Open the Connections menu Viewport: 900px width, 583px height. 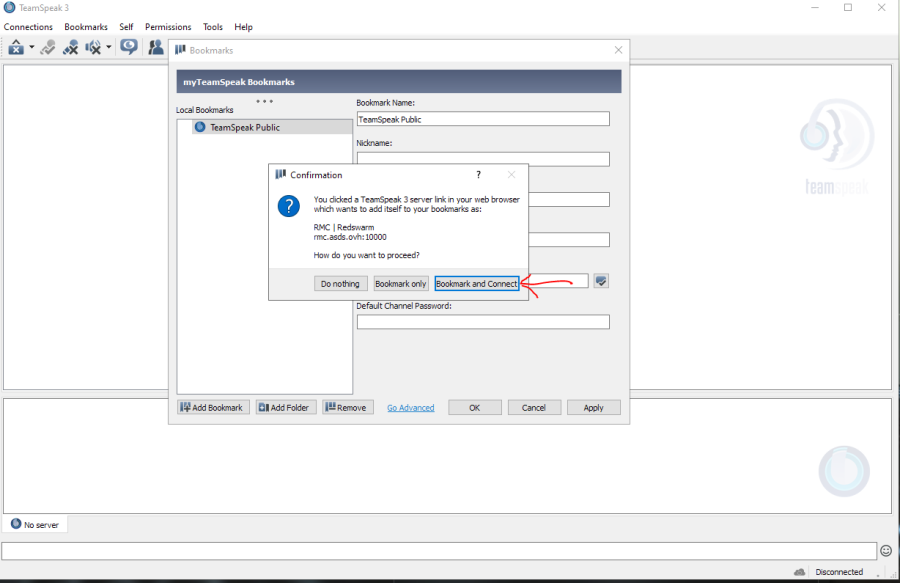click(28, 27)
